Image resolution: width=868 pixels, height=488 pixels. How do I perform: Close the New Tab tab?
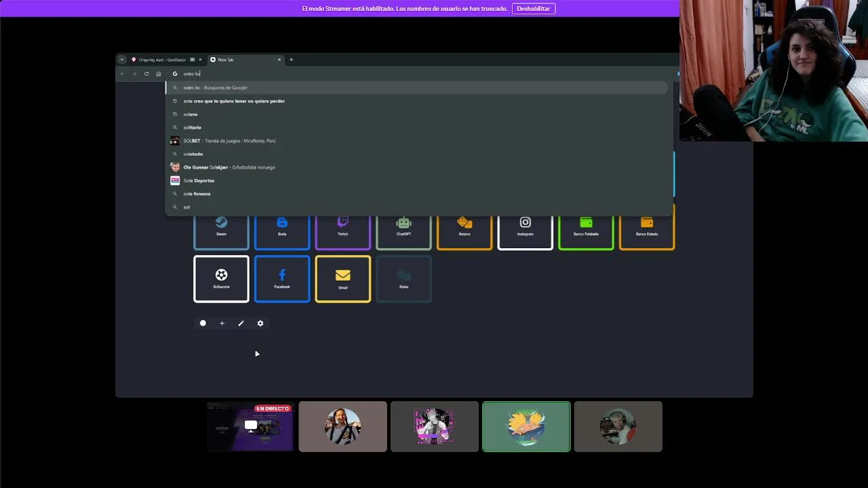279,60
